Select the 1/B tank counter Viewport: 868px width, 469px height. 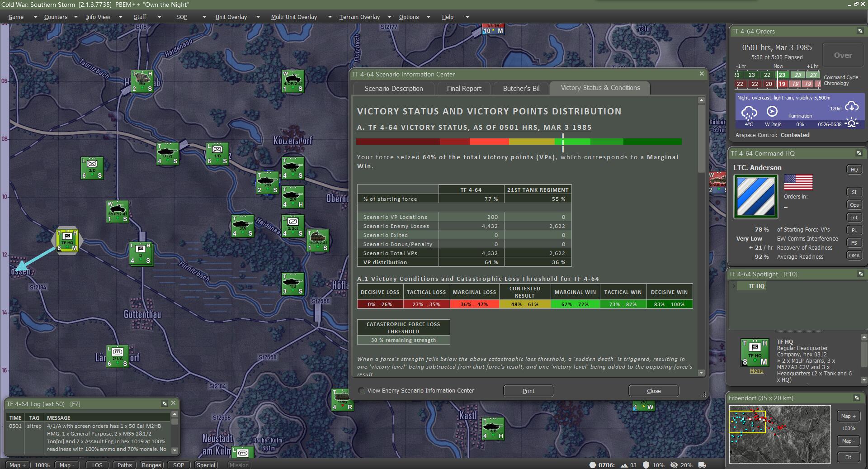tap(292, 284)
